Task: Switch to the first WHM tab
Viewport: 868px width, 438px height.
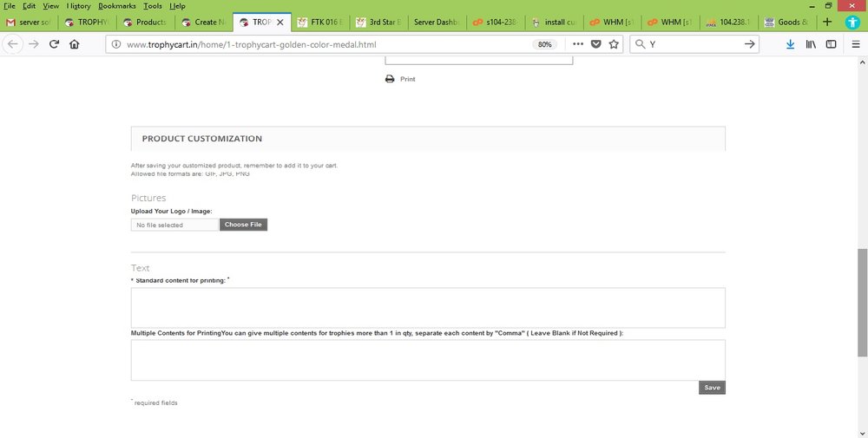Action: point(612,23)
